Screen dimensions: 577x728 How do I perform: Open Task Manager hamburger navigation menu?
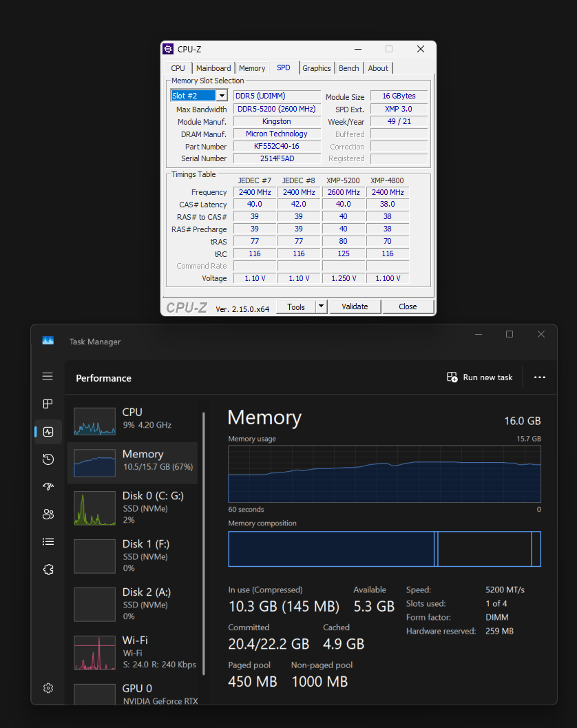click(48, 376)
